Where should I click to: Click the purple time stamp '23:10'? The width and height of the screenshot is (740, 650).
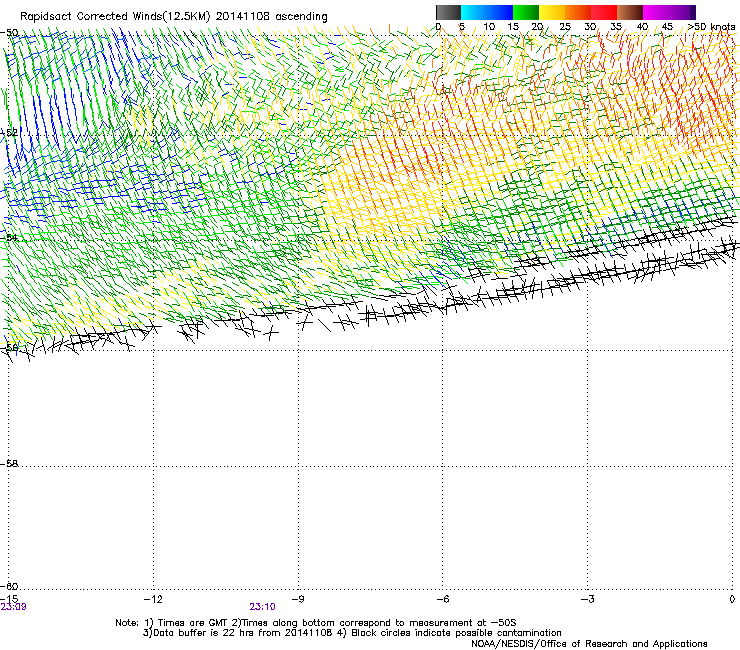tap(262, 607)
